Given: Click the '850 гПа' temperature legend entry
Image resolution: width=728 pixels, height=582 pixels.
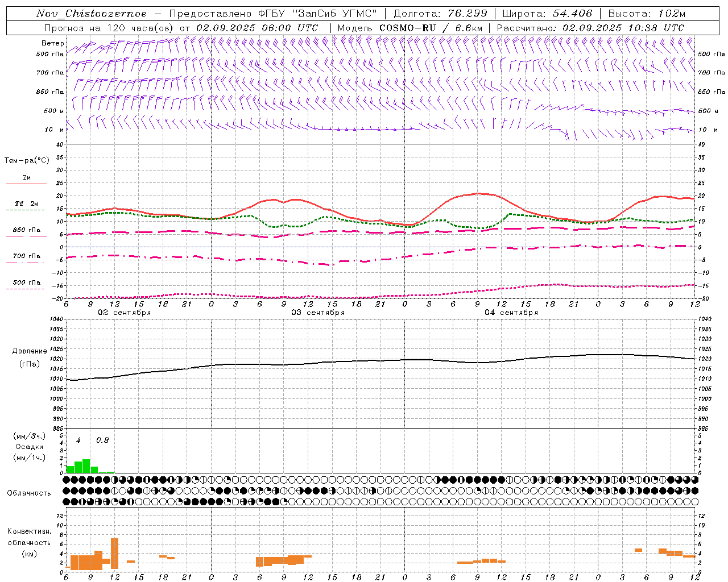Looking at the screenshot, I should [x=27, y=230].
